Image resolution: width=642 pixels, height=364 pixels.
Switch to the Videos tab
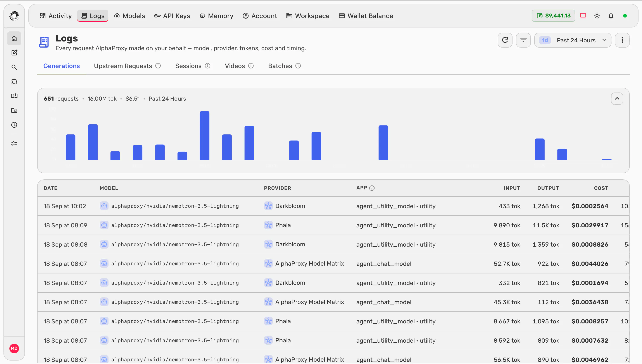pos(235,66)
